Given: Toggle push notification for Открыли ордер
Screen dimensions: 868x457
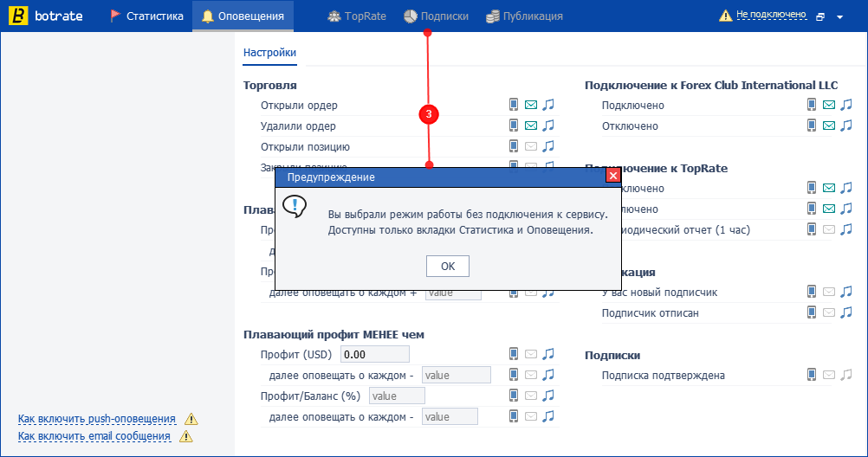Looking at the screenshot, I should click(514, 105).
